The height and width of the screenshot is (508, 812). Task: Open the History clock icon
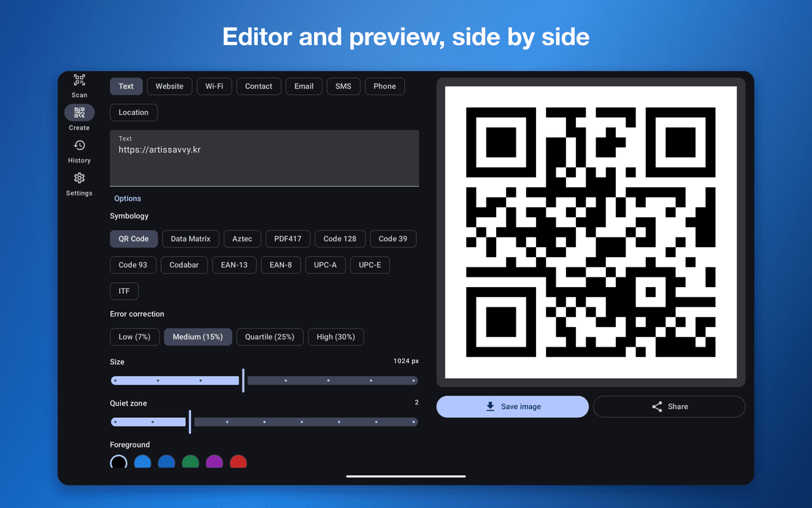point(79,145)
